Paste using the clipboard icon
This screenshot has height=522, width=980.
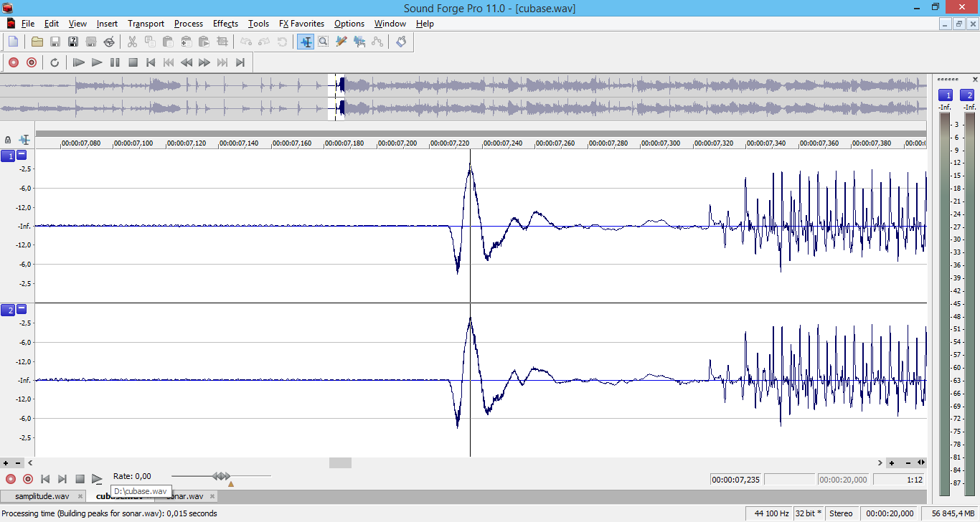(x=168, y=42)
